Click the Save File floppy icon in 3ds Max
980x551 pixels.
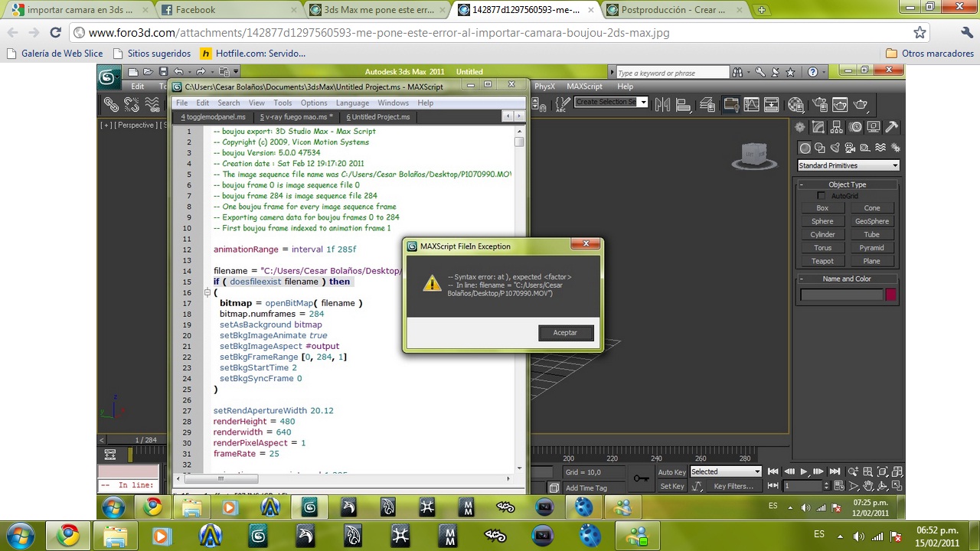tap(163, 72)
